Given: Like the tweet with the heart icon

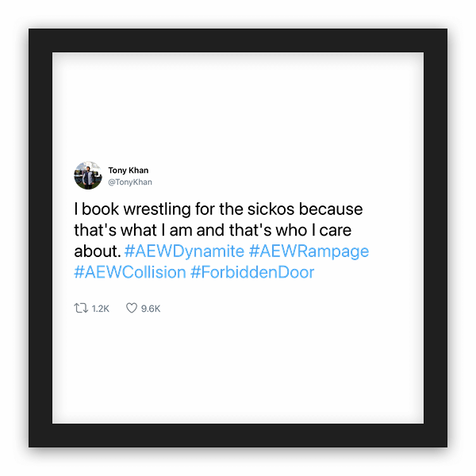Looking at the screenshot, I should click(132, 308).
